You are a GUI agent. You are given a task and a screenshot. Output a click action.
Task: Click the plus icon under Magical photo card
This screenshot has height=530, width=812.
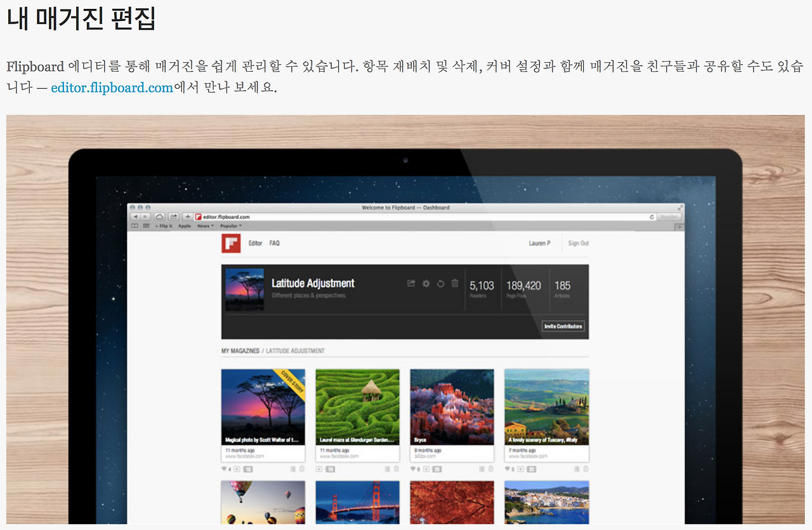[x=237, y=469]
